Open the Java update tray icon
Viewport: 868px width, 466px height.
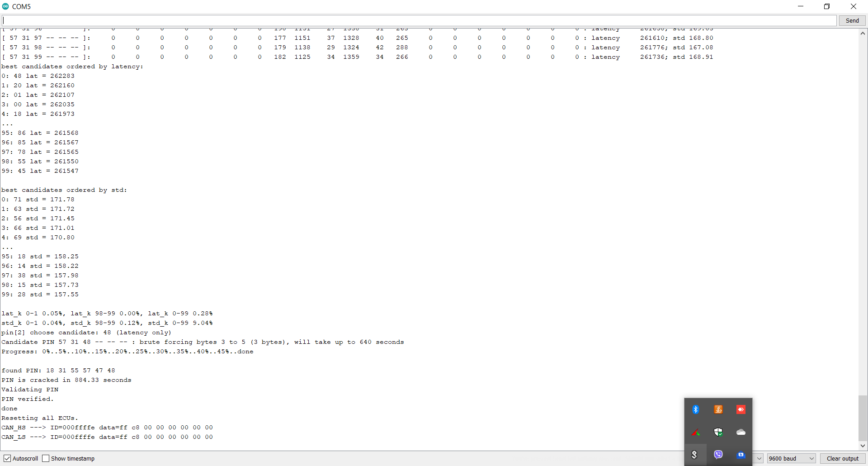tap(718, 409)
